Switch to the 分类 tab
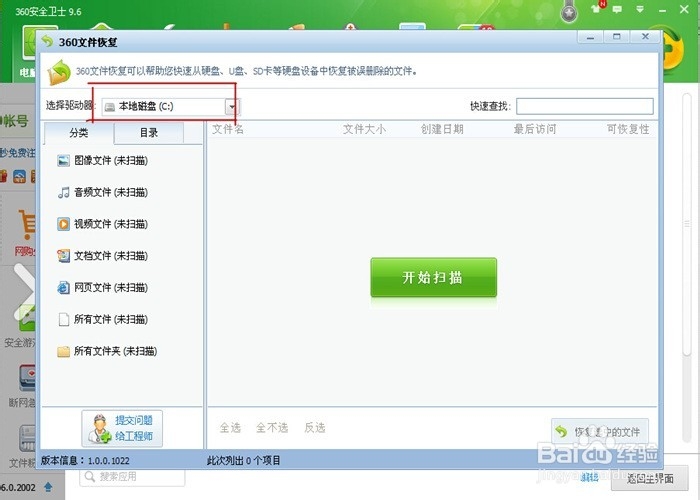Viewport: 700px width, 500px height. (79, 133)
